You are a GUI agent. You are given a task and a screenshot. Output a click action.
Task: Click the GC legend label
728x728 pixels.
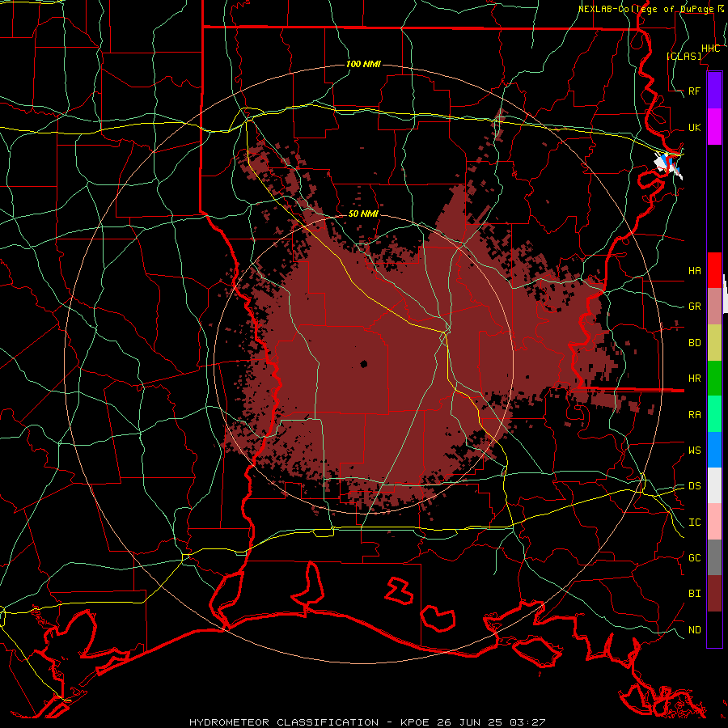(x=695, y=557)
